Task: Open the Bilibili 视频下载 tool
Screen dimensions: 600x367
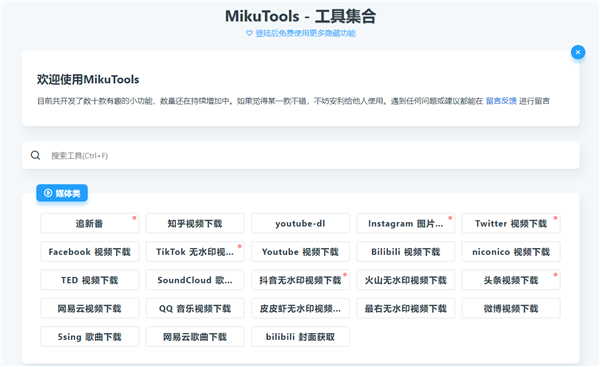Action: click(x=406, y=252)
